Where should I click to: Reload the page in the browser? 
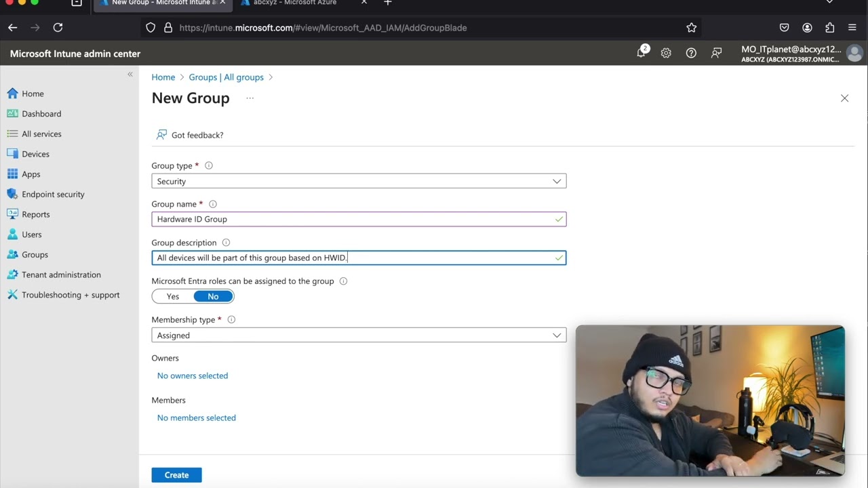[x=58, y=28]
